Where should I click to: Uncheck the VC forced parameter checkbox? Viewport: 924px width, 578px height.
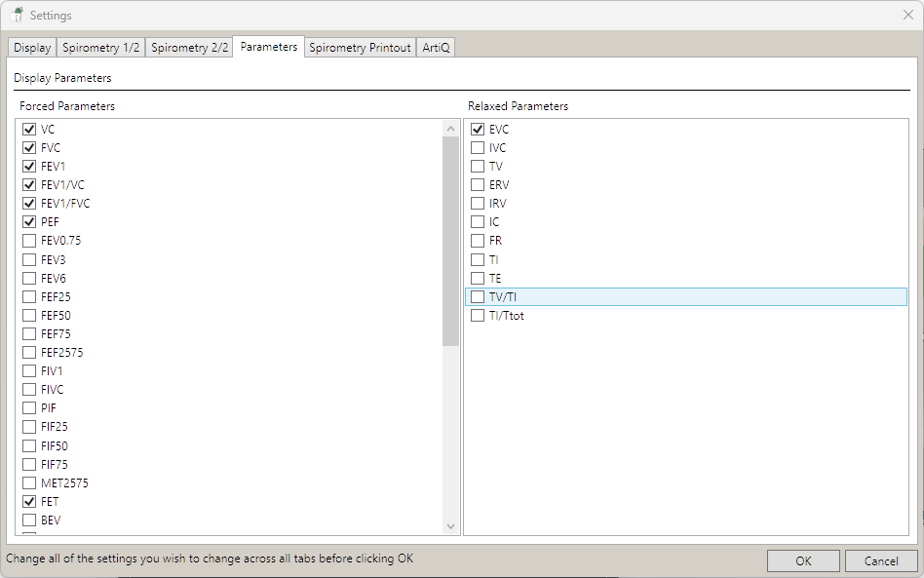coord(29,130)
